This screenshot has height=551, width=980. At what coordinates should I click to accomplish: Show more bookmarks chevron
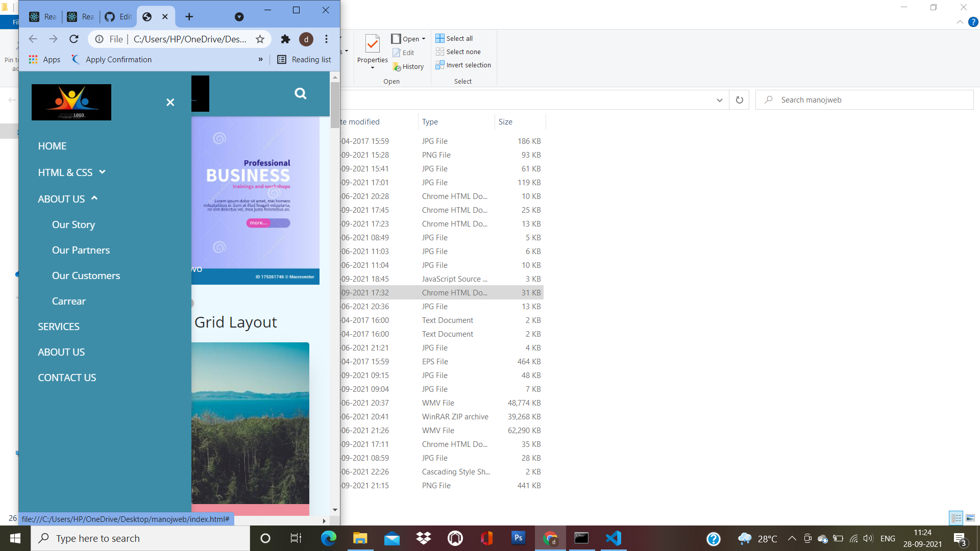(x=261, y=60)
